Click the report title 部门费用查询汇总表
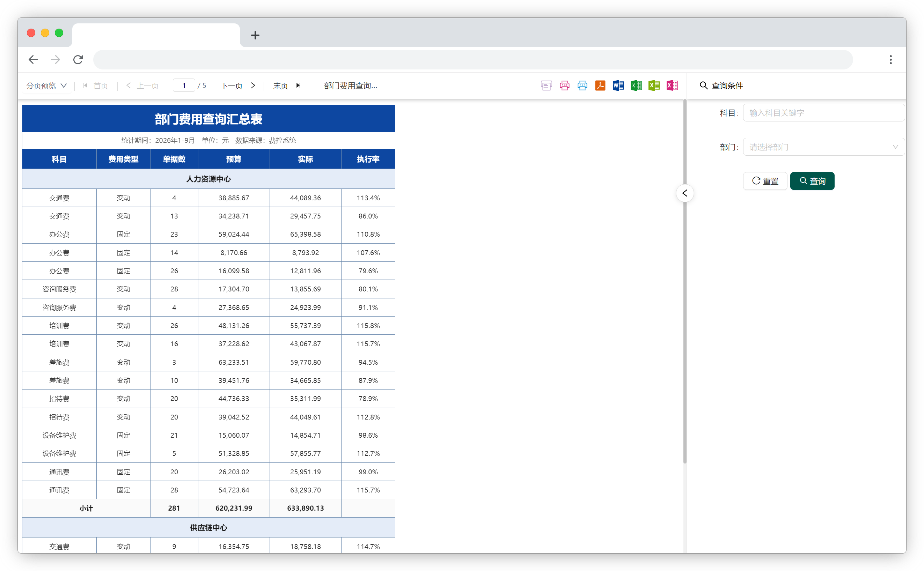 point(208,119)
